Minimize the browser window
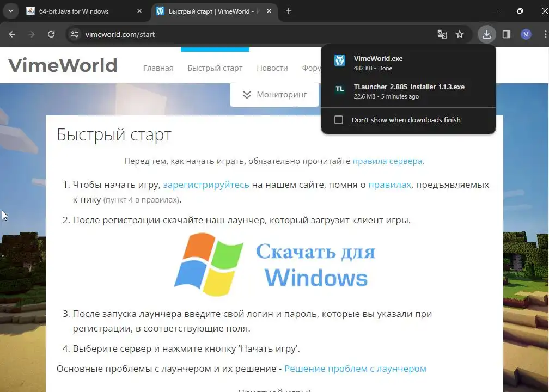The height and width of the screenshot is (392, 549). tap(495, 11)
